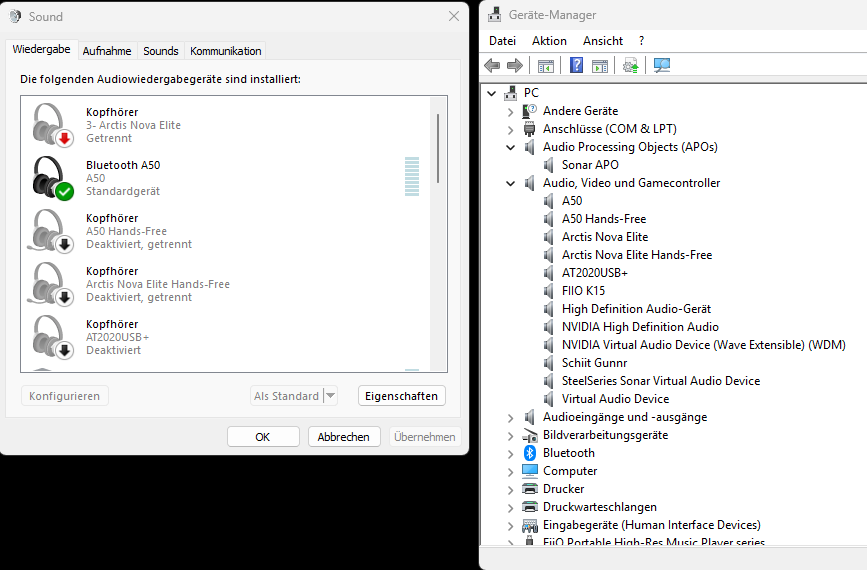Click the speaker icon beside Sonar APO

[549, 165]
